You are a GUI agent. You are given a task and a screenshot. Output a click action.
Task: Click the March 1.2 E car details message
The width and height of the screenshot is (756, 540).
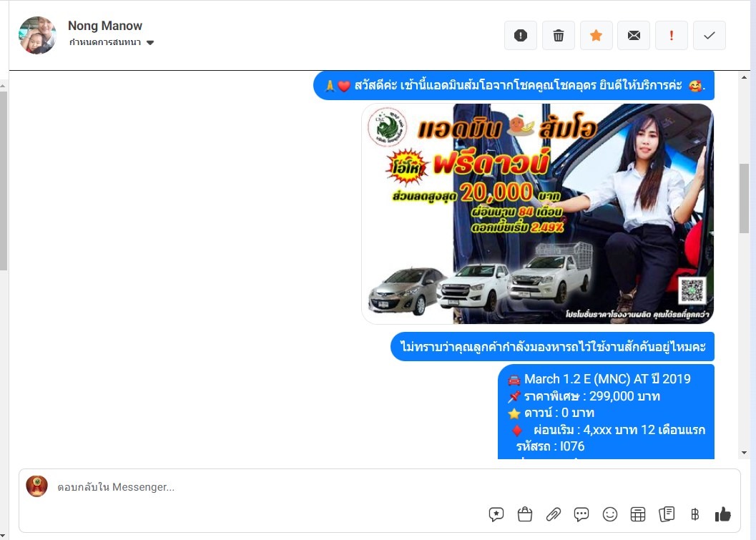click(x=606, y=412)
